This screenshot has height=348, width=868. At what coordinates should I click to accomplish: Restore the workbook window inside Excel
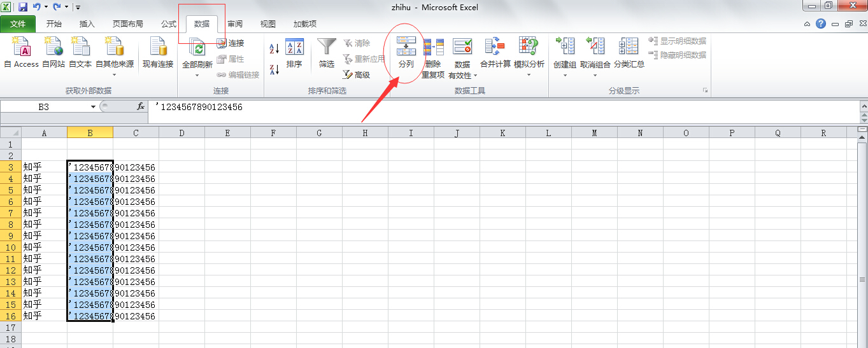point(848,24)
